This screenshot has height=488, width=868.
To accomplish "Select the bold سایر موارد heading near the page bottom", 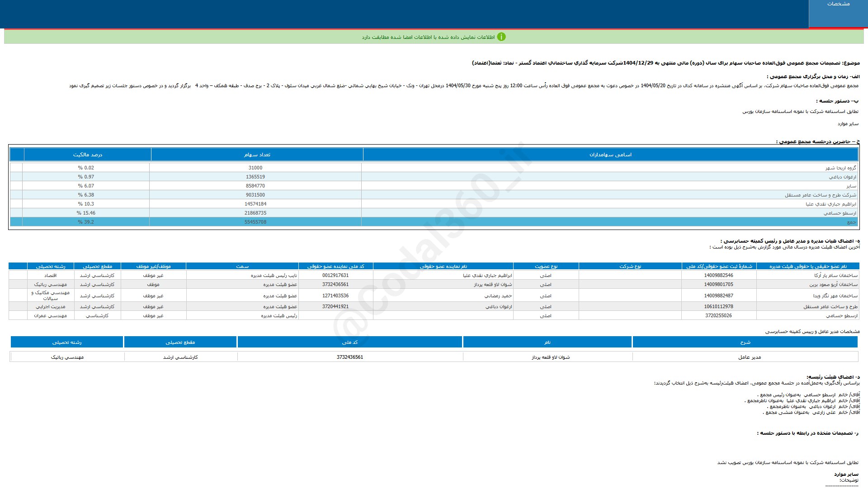I will 846,474.
